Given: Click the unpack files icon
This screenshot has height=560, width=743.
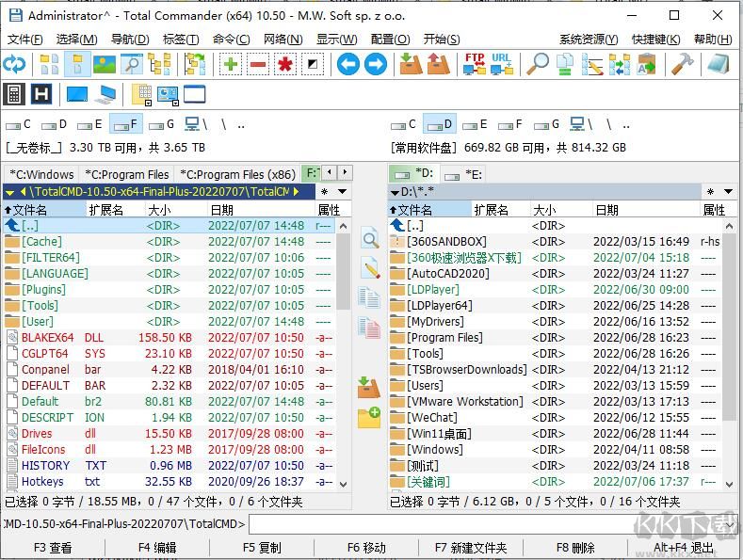Looking at the screenshot, I should 438,64.
